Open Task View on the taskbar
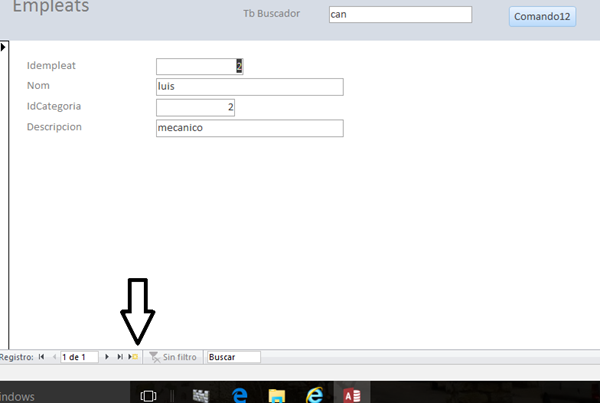This screenshot has width=600, height=403. [148, 395]
